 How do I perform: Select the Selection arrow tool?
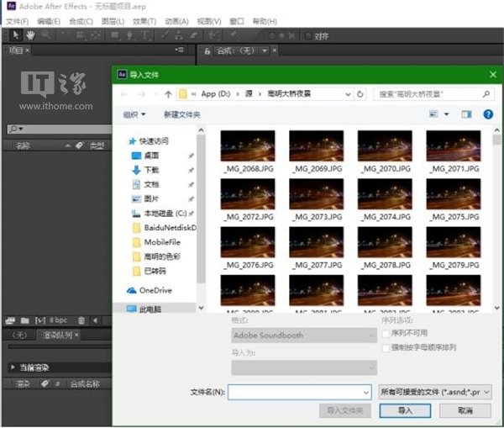(x=16, y=35)
